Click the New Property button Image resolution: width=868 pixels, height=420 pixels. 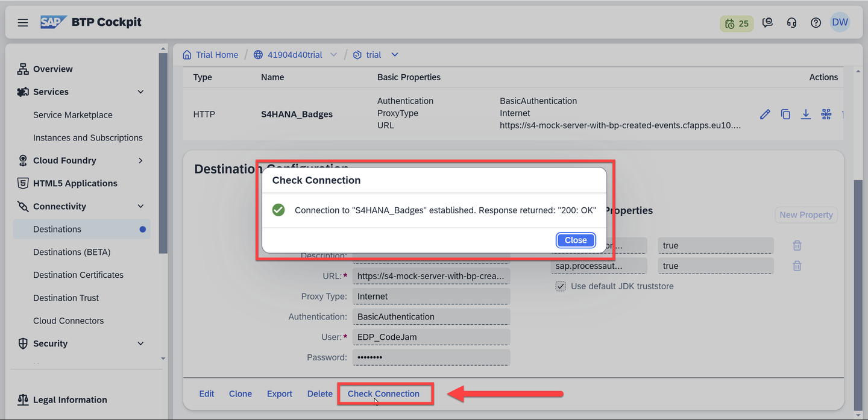click(x=806, y=215)
